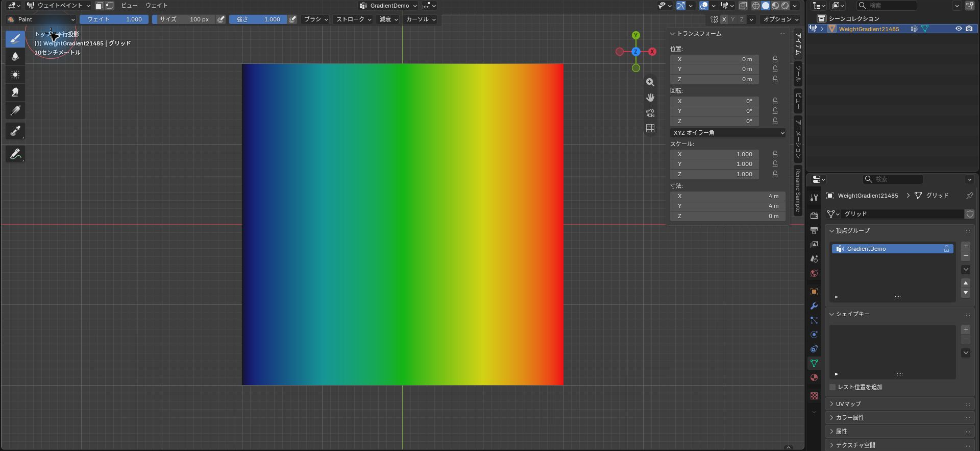The image size is (980, 451).
Task: Open the Render properties tab
Action: point(814,216)
